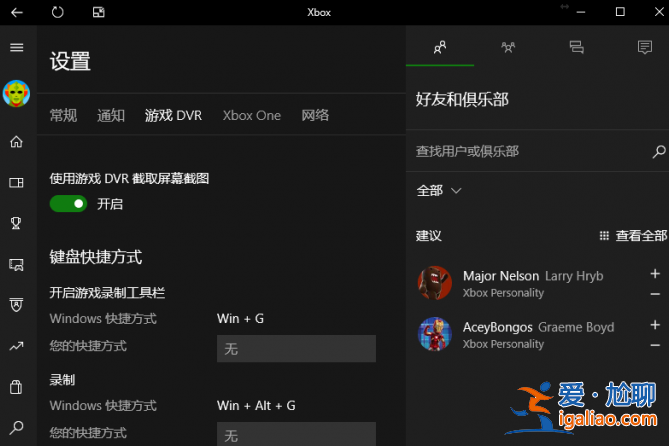Screen dimensions: 669x446
Task: Click the custom shortcut field for toolbar
Action: (297, 349)
